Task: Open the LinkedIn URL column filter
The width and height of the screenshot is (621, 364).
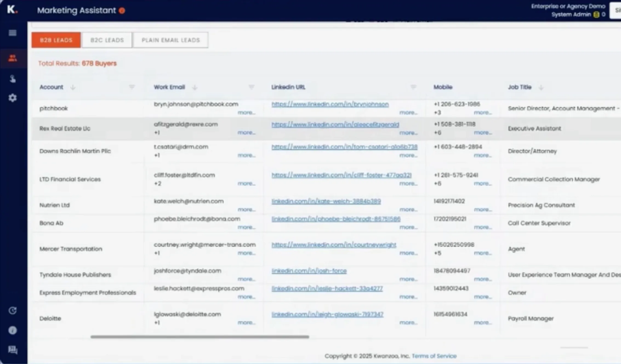Action: pyautogui.click(x=413, y=87)
